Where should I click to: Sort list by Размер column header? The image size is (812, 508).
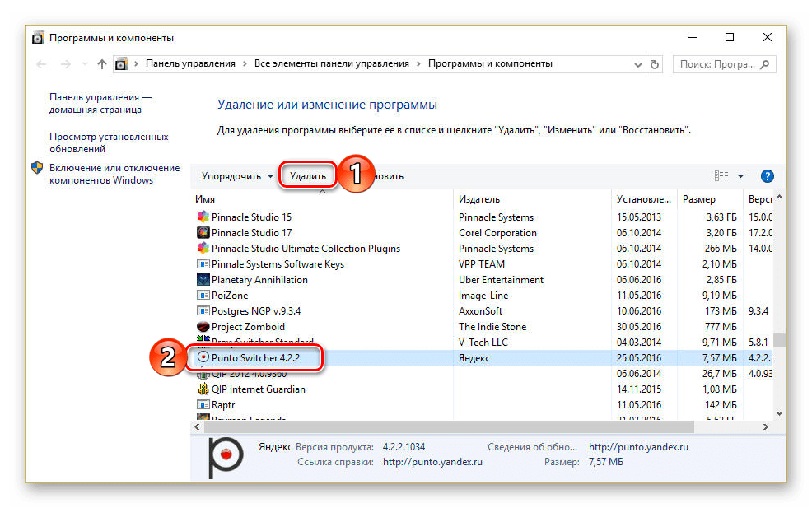click(698, 199)
